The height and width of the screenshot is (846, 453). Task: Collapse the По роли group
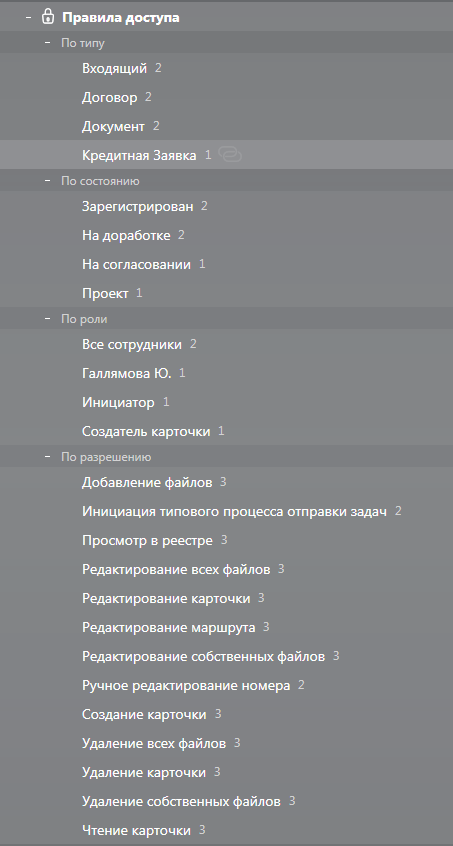[x=47, y=319]
